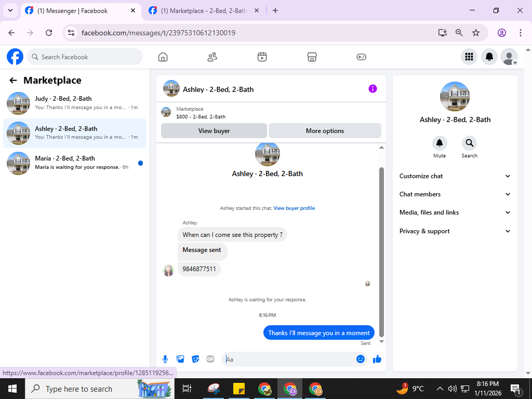Open a new browser tab

275,10
